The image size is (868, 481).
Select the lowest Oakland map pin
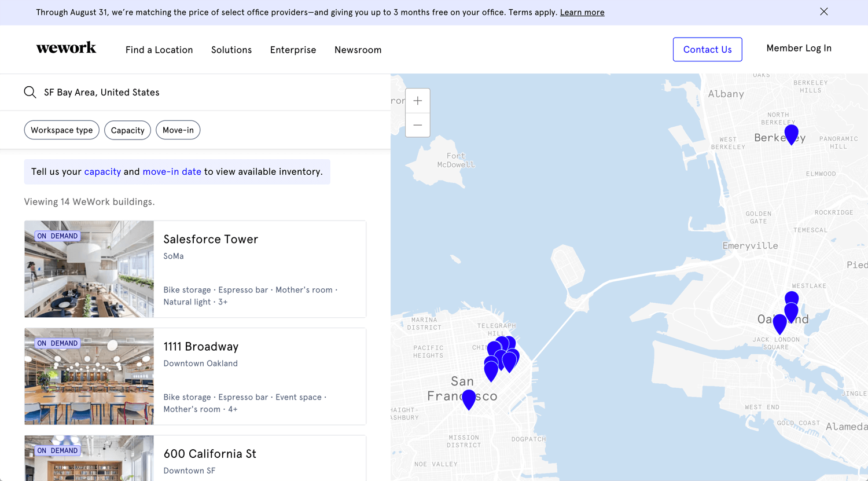coord(779,324)
